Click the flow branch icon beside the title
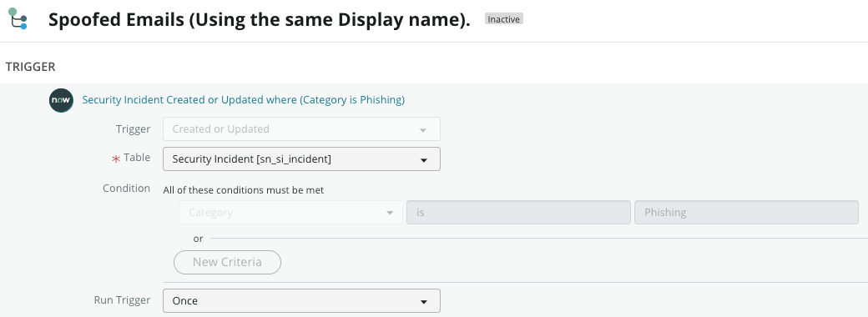 (x=18, y=19)
